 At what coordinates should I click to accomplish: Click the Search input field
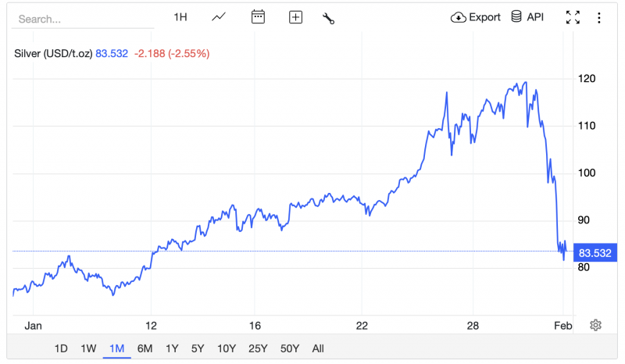pos(82,18)
